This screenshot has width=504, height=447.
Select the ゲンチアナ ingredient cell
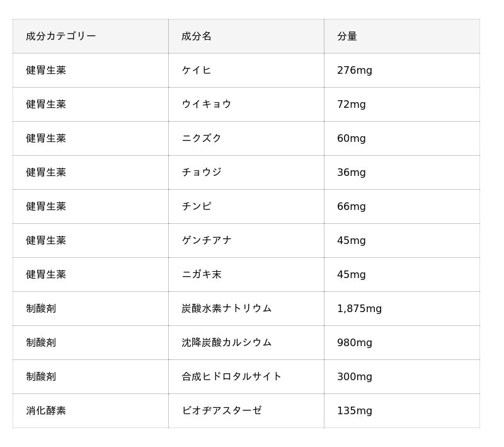(207, 241)
